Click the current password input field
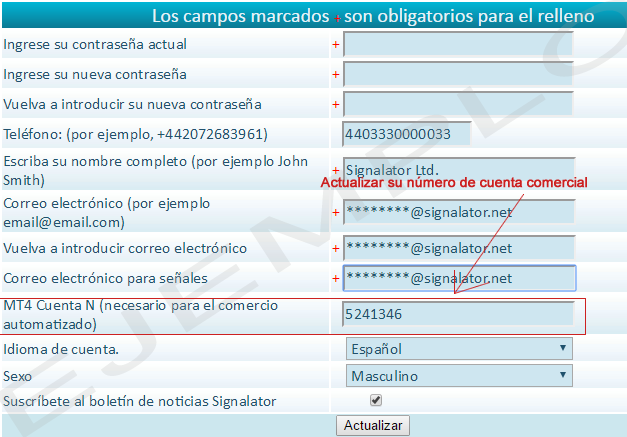Screen dimensions: 627x437 tap(458, 44)
